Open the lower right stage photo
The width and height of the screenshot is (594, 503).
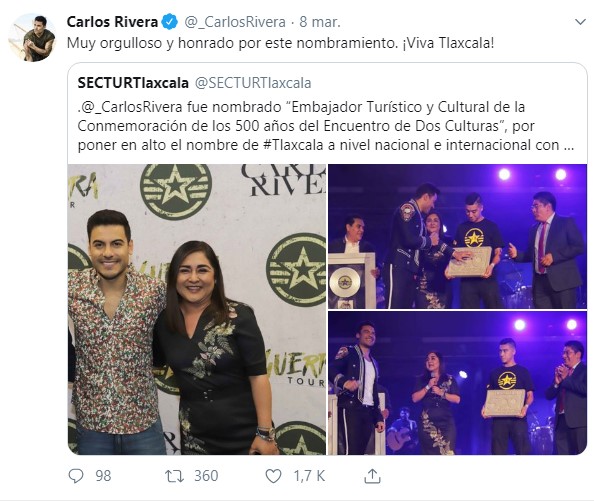click(457, 383)
